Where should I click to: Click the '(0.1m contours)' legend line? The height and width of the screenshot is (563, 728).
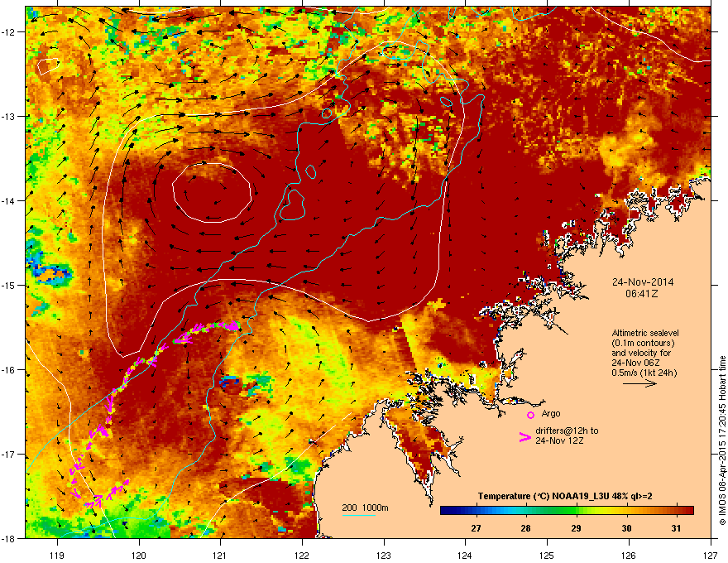(643, 343)
